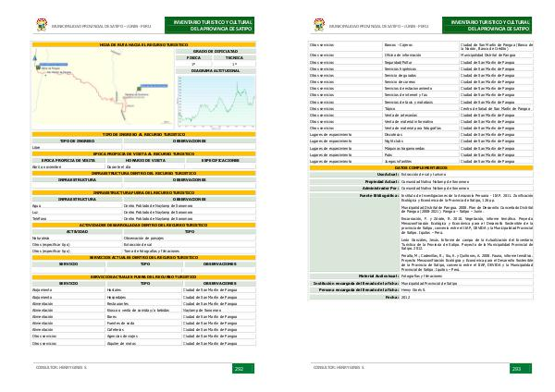
Task: Select 'Tipo de Ingreso al Recurso Turístico' heading
Action: tap(143, 134)
